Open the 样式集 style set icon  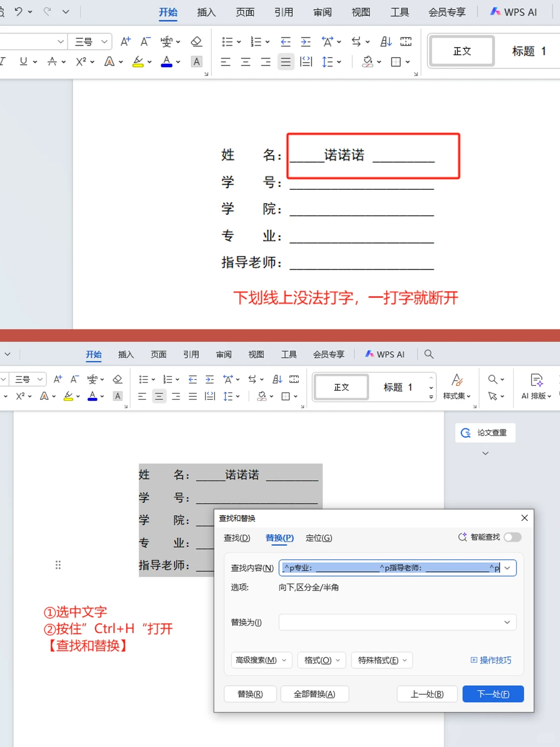click(x=457, y=381)
